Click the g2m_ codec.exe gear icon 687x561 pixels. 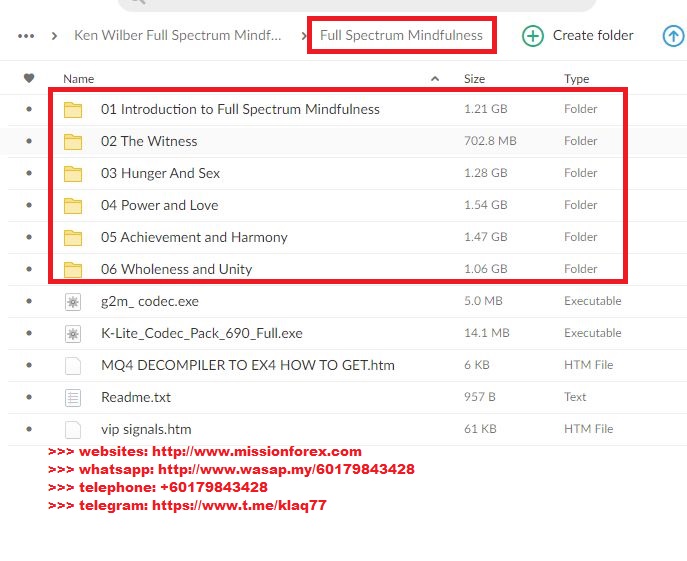73,302
